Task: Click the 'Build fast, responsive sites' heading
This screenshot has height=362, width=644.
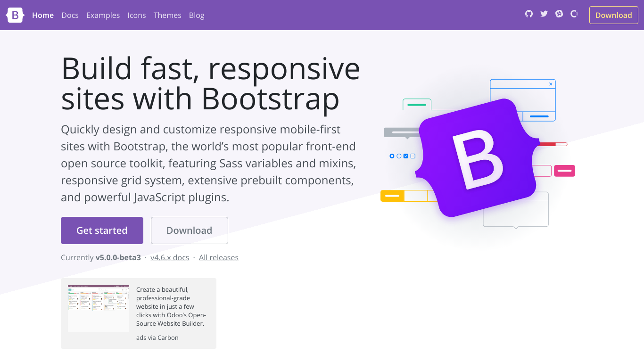Action: click(211, 83)
